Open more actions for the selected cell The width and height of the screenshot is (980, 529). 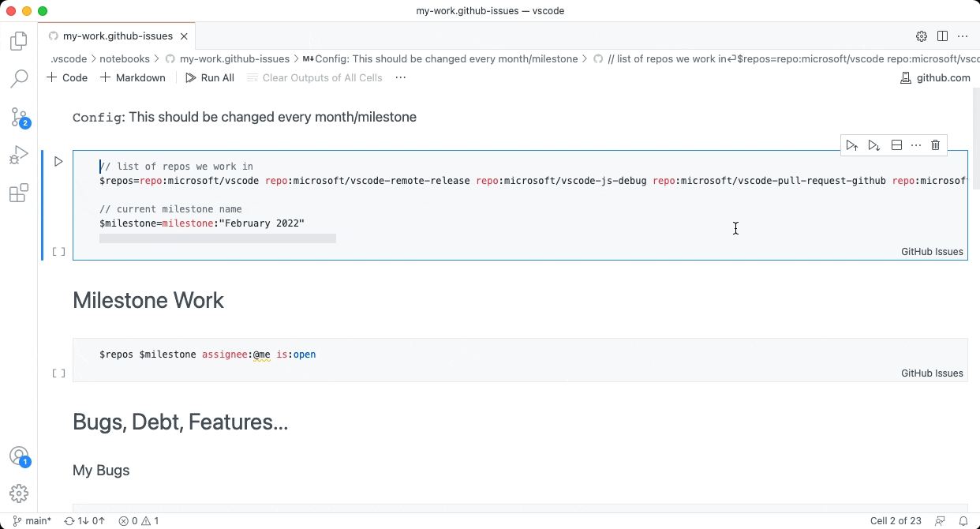point(915,144)
